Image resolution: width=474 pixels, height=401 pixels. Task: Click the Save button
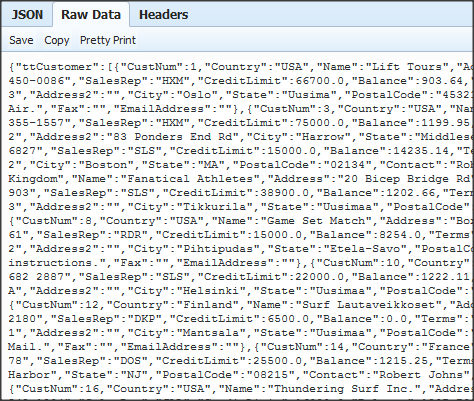click(x=21, y=40)
